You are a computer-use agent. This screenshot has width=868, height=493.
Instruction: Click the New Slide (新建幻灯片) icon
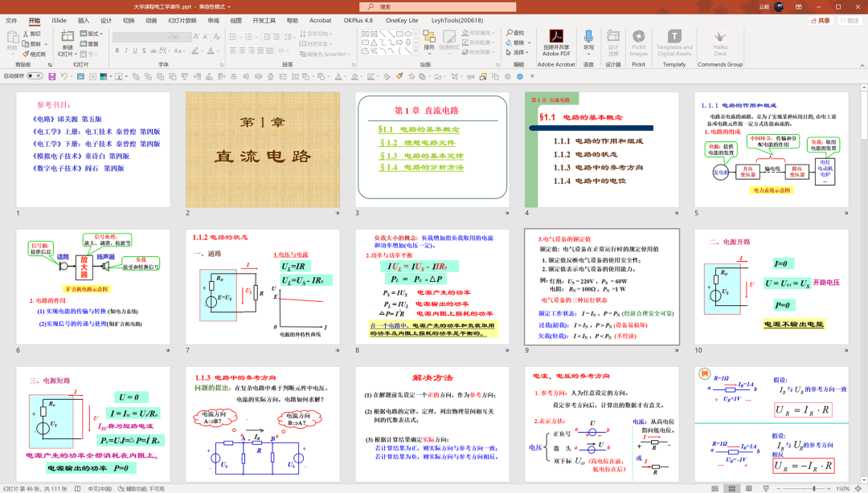click(x=67, y=37)
